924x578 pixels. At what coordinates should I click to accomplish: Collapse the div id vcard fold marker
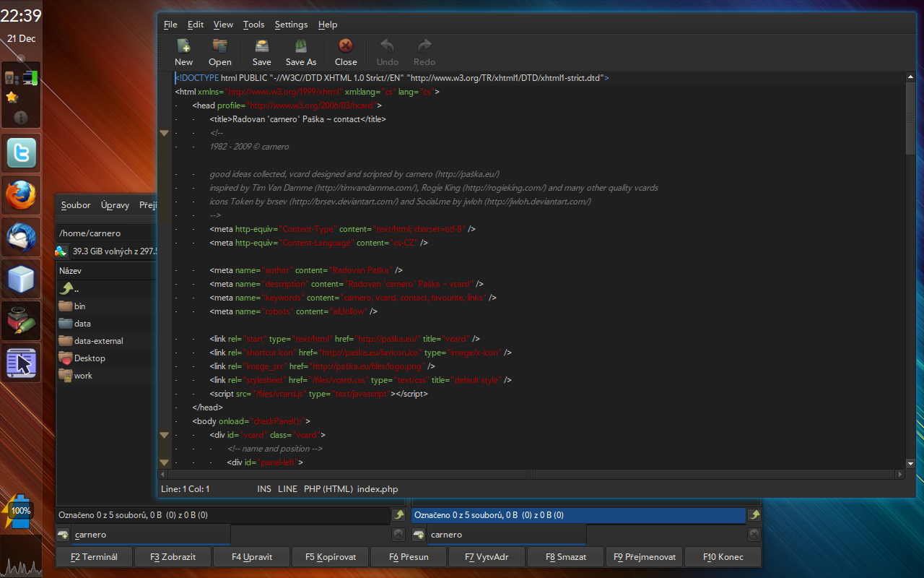click(164, 435)
